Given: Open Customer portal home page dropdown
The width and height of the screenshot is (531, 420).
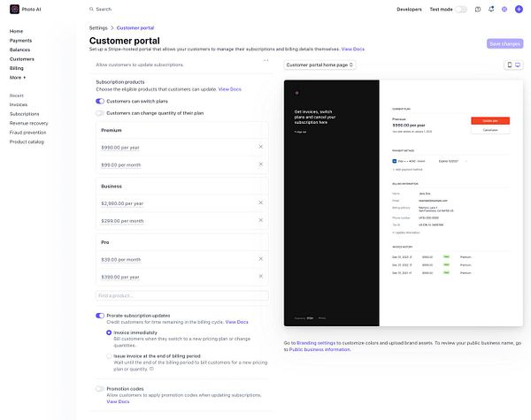Looking at the screenshot, I should click(319, 65).
